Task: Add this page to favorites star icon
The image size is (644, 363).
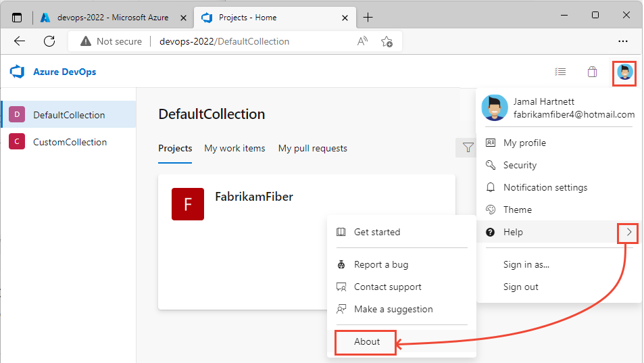Action: [387, 41]
